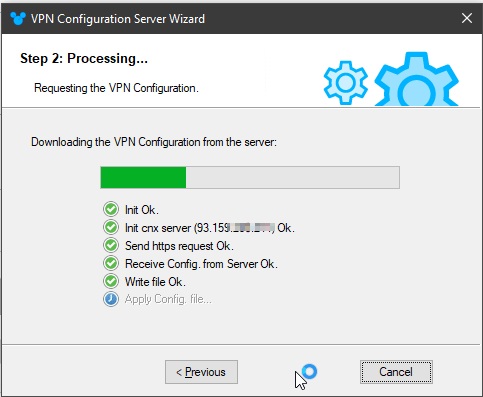The height and width of the screenshot is (397, 483).
Task: Click the window title text VPN Configuration Server Wizard
Action: [x=118, y=19]
